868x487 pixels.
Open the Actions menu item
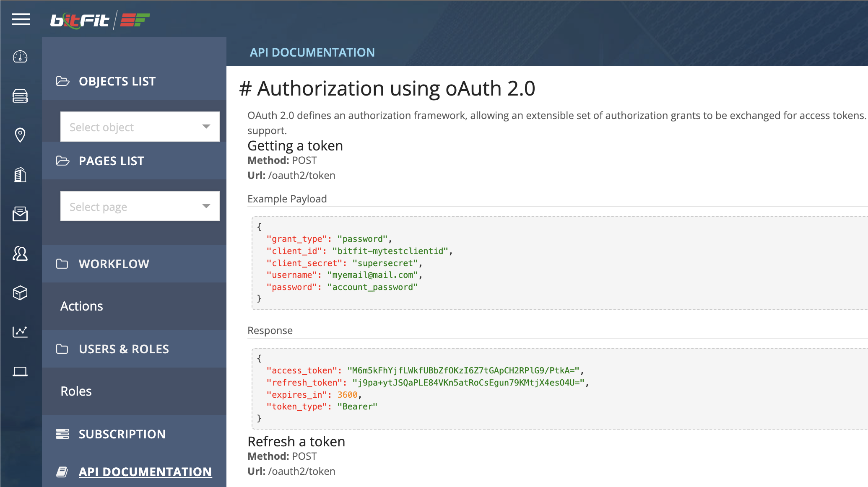(x=82, y=306)
